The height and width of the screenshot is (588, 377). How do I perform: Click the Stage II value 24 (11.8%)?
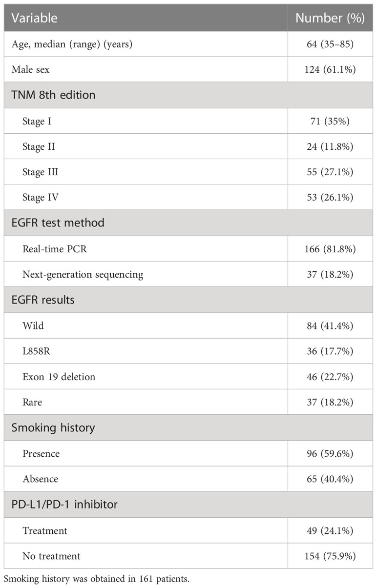click(x=331, y=146)
